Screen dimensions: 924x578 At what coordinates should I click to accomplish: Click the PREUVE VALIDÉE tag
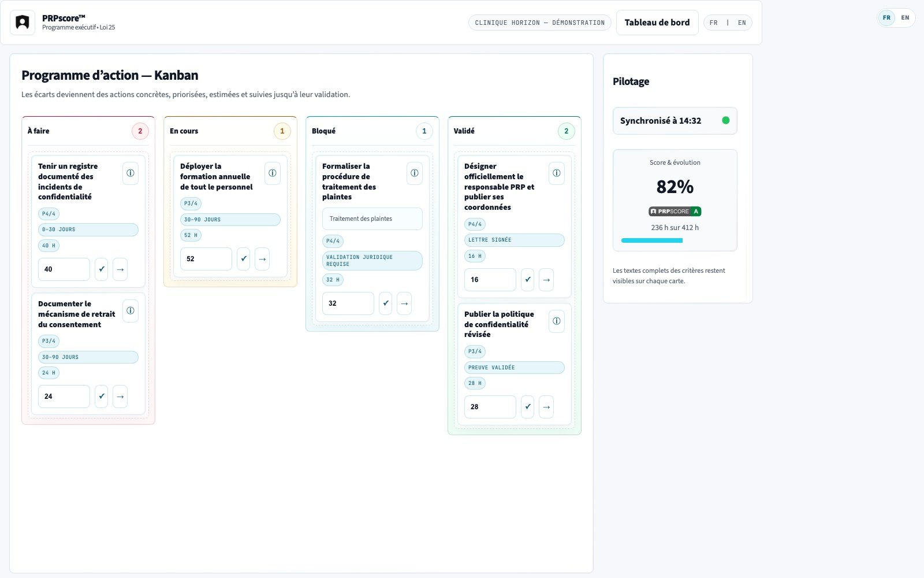tap(515, 368)
